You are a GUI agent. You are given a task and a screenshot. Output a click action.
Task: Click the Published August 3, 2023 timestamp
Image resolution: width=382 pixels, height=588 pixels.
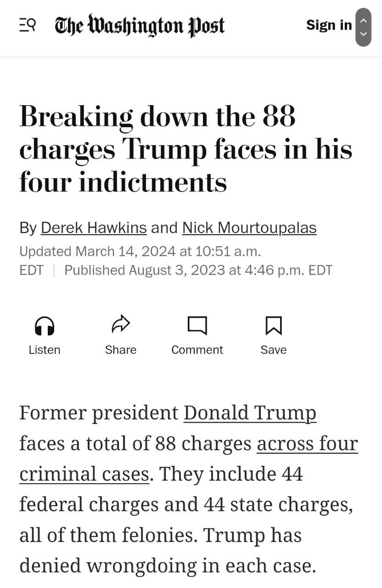[198, 270]
